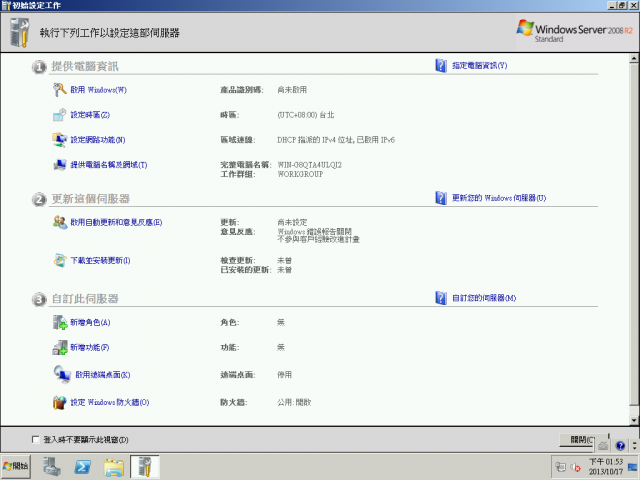Click the 提供電腦名稱及網域 computer icon

tap(60, 164)
